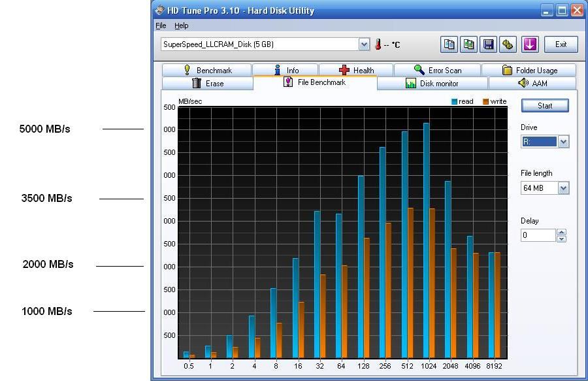Switch to the Info tab
Screen dimensions: 588x381
tap(286, 71)
